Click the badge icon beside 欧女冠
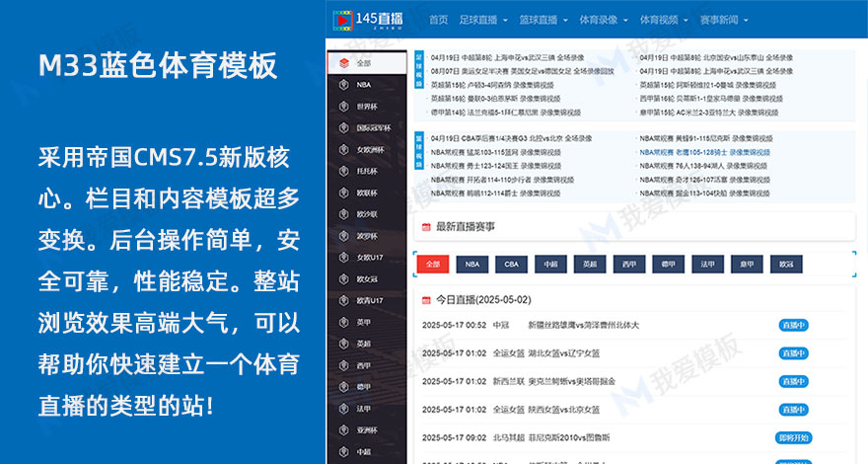 [x=344, y=278]
